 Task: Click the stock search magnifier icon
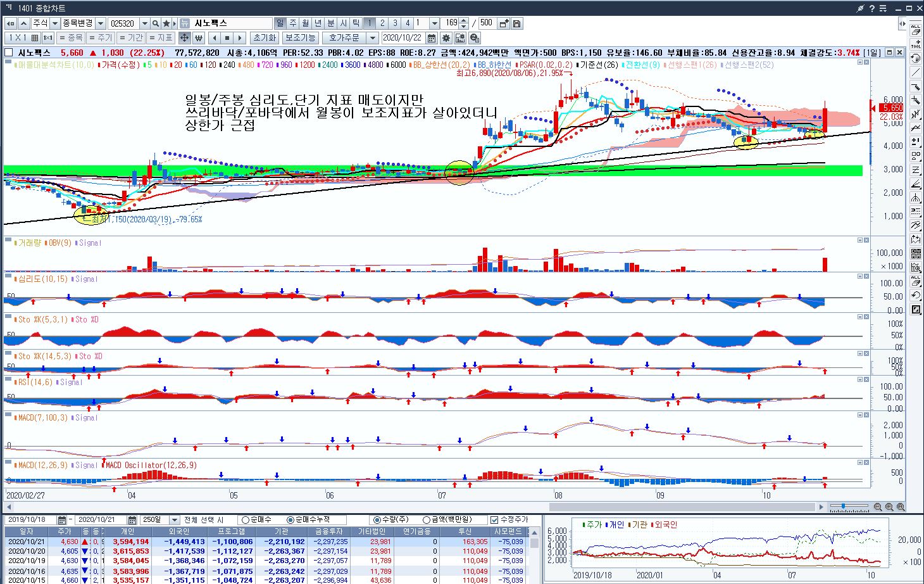click(x=156, y=23)
